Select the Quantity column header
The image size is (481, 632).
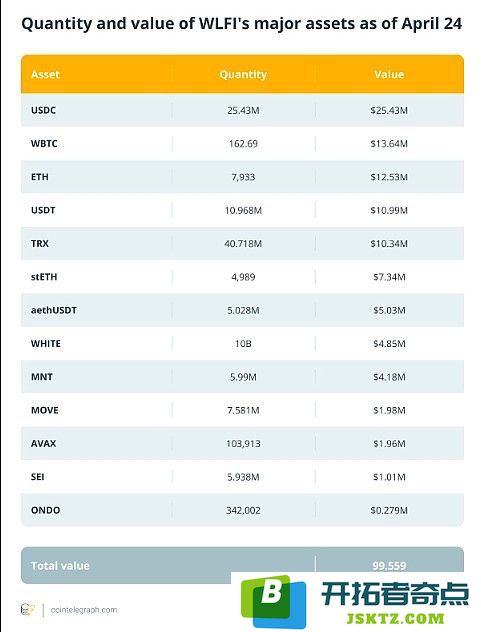point(243,75)
